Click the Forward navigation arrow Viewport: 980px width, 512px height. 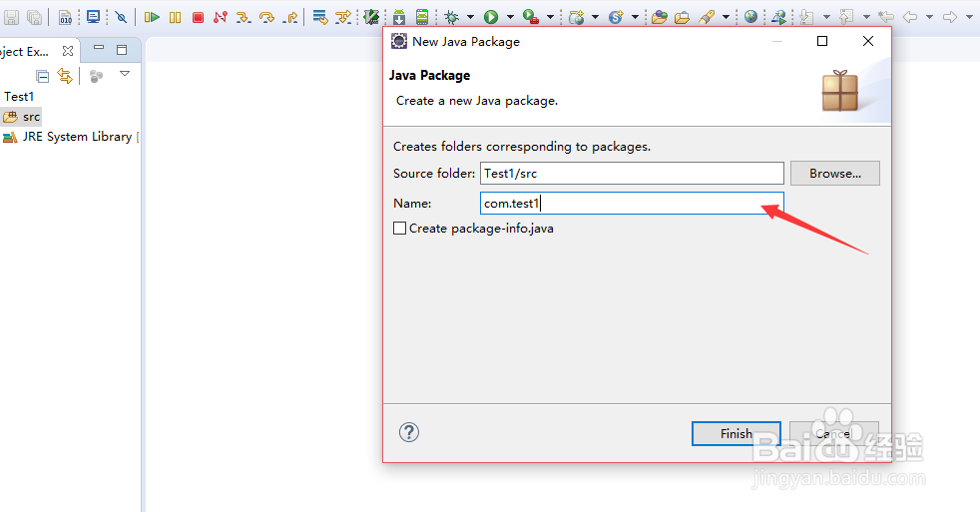tap(950, 17)
